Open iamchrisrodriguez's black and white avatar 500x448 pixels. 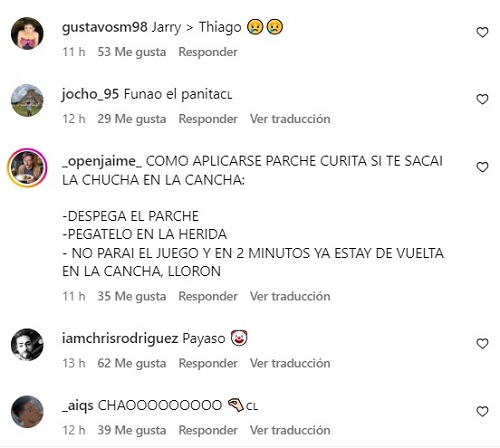pyautogui.click(x=27, y=345)
